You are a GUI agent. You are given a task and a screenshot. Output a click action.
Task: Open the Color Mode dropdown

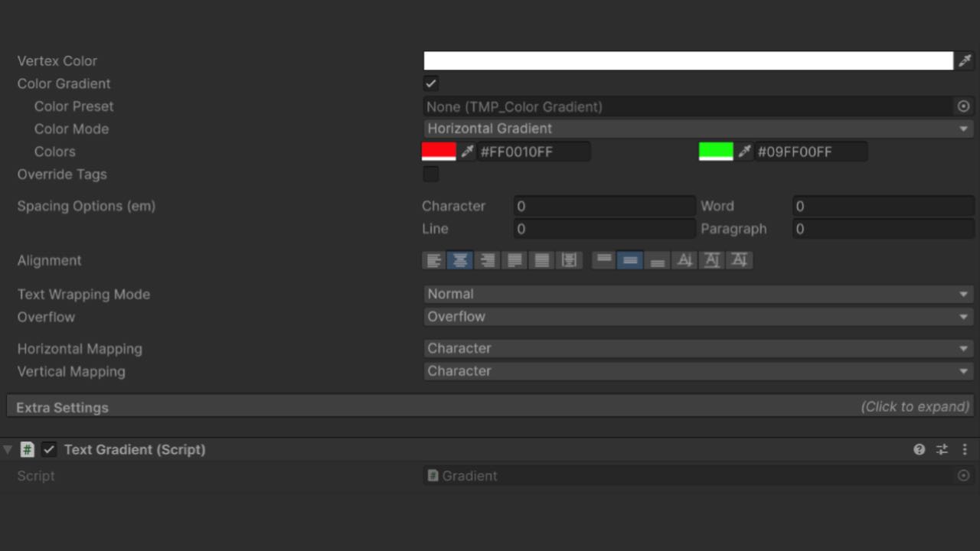click(697, 129)
